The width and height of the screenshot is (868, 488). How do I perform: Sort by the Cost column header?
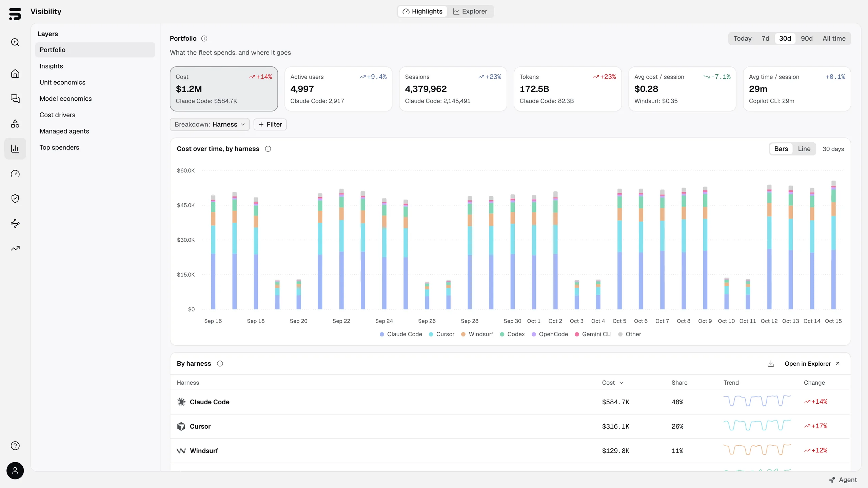(x=612, y=383)
